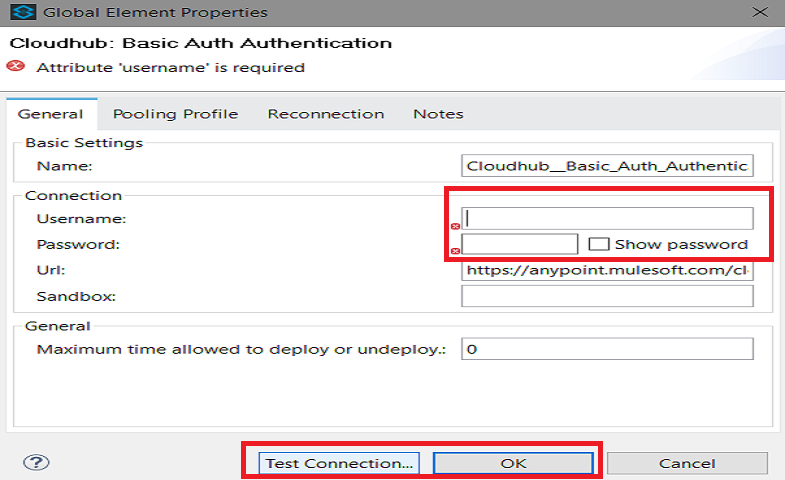Click the "Username:" label
Image resolution: width=785 pixels, height=480 pixels.
[82, 219]
